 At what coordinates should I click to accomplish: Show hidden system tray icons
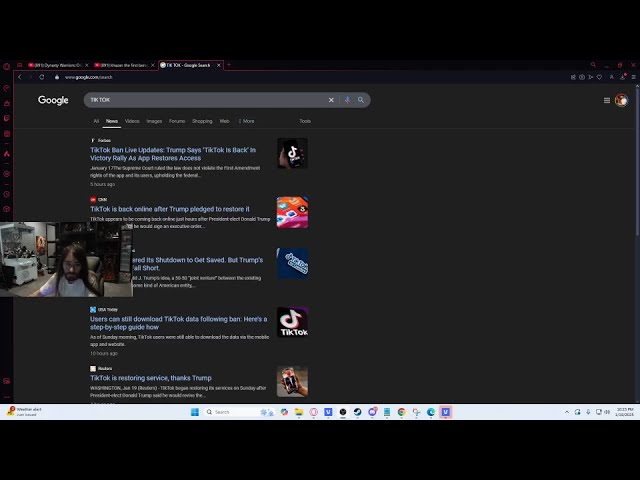567,412
